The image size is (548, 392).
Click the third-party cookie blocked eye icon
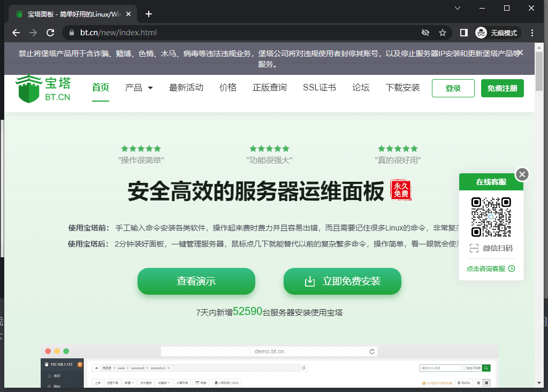coord(425,33)
